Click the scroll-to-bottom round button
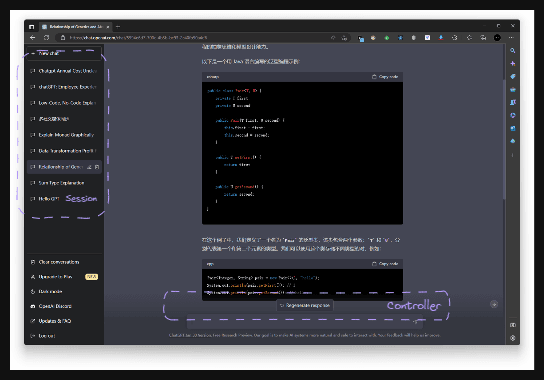The width and height of the screenshot is (544, 380). tap(494, 304)
